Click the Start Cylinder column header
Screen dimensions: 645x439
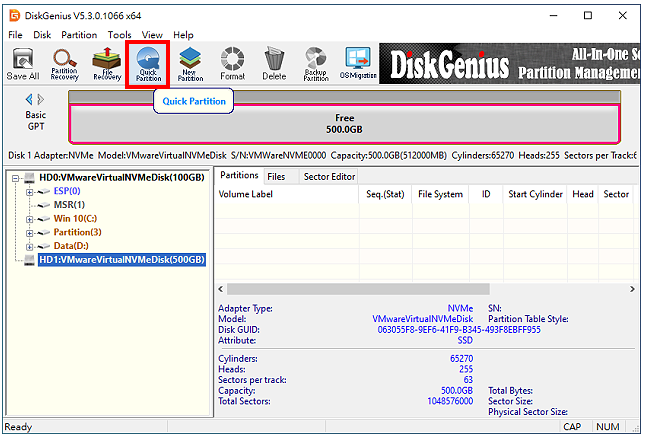535,194
